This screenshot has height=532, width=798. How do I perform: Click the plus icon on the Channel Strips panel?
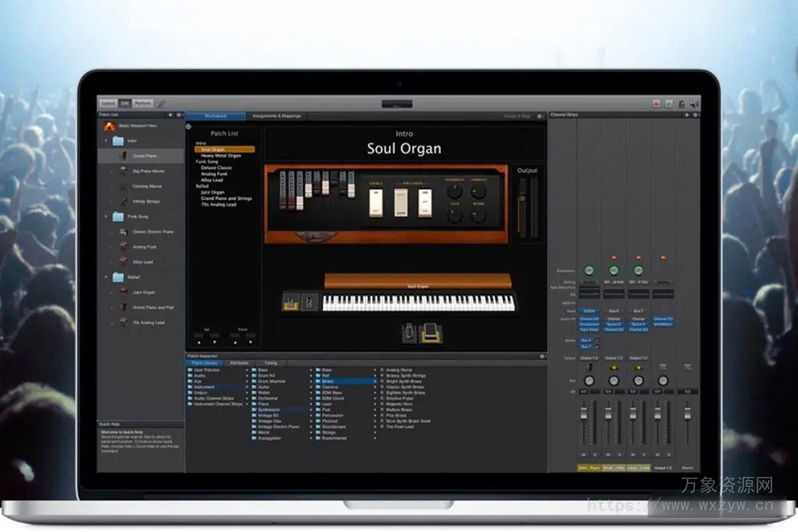click(687, 114)
